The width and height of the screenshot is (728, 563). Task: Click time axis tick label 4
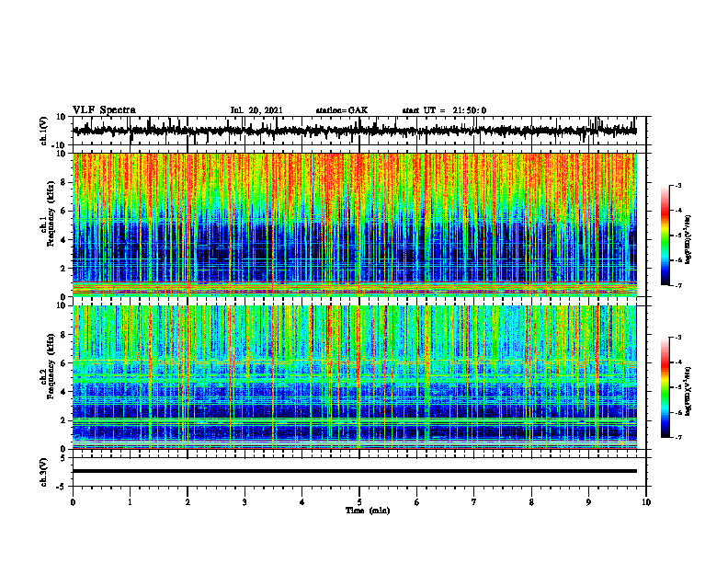point(302,502)
